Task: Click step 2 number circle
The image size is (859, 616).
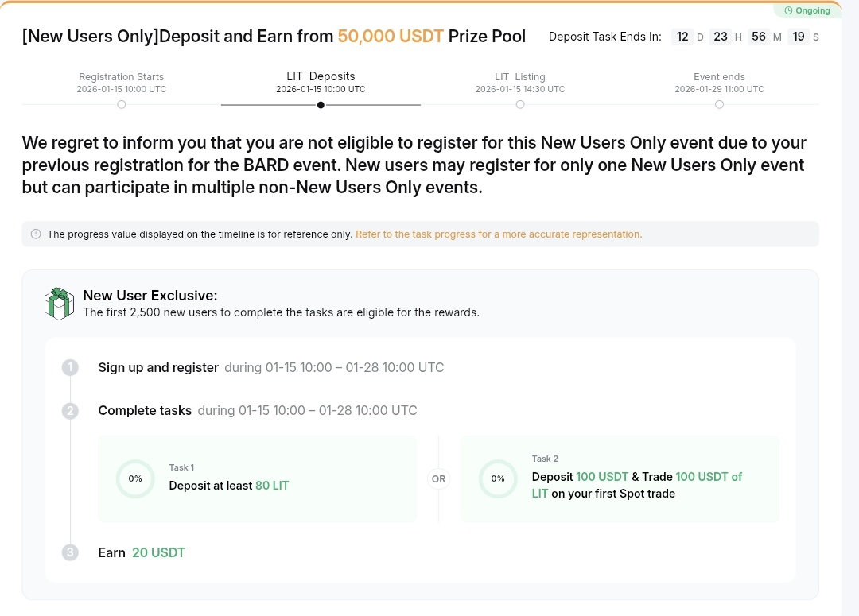Action: tap(70, 411)
